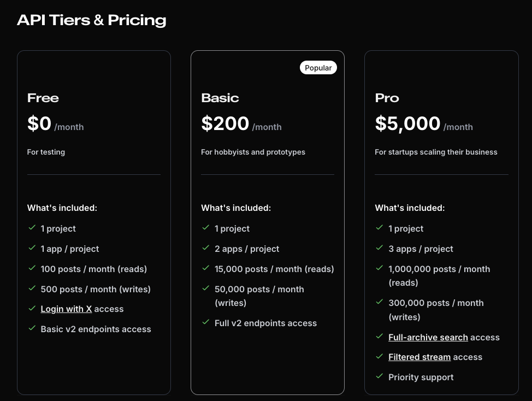Click checkmark icon beside Login with X access
The image size is (532, 401).
coord(32,309)
